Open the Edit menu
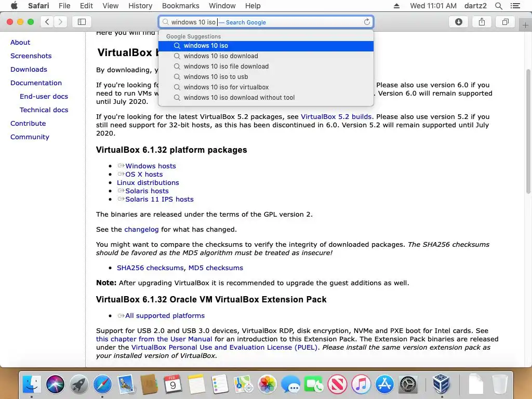The height and width of the screenshot is (399, 532). pos(86,6)
